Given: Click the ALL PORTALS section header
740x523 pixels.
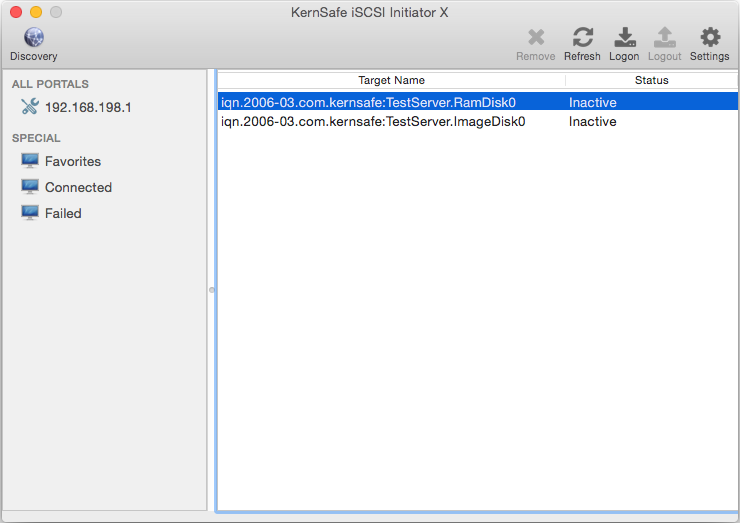Looking at the screenshot, I should click(50, 84).
